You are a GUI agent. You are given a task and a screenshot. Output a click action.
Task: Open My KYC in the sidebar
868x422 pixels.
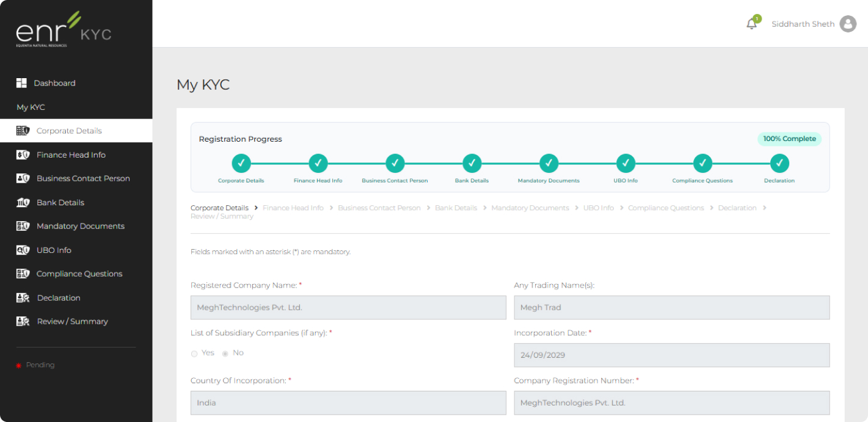click(31, 107)
